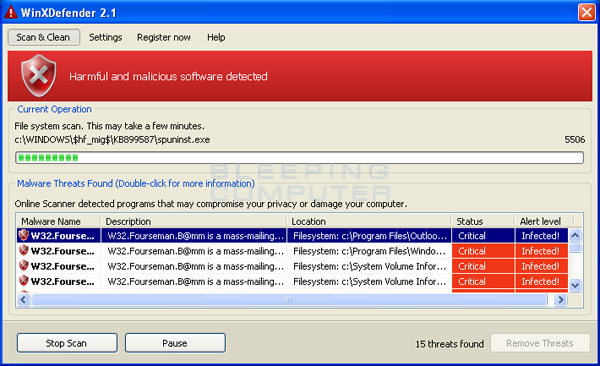The image size is (600, 366).
Task: Click the WinXDefender title bar warning icon
Action: (x=11, y=12)
